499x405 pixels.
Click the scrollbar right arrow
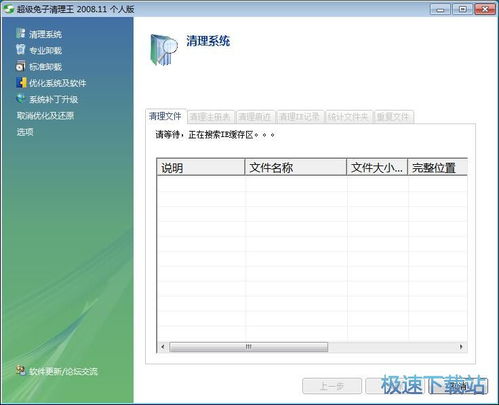click(461, 347)
